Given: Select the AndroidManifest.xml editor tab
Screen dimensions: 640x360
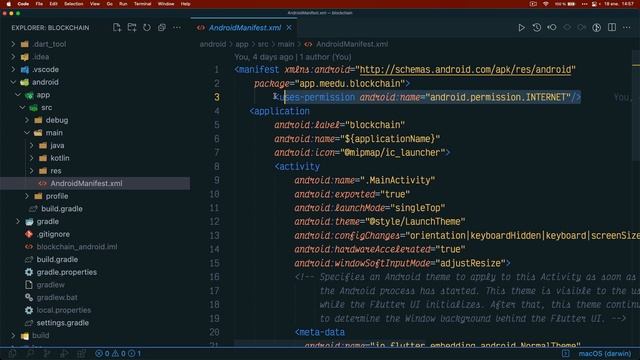Looking at the screenshot, I should point(244,28).
